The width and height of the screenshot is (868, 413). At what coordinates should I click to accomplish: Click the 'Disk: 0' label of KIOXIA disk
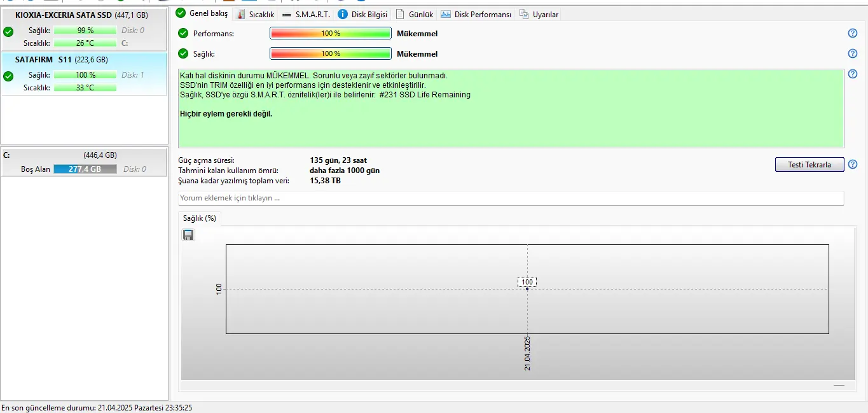tap(133, 31)
